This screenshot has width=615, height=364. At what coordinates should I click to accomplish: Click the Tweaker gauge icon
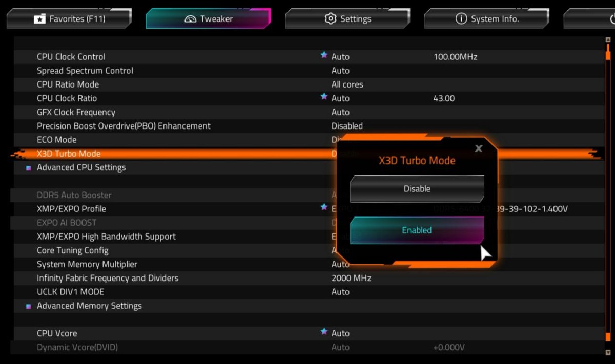(191, 19)
